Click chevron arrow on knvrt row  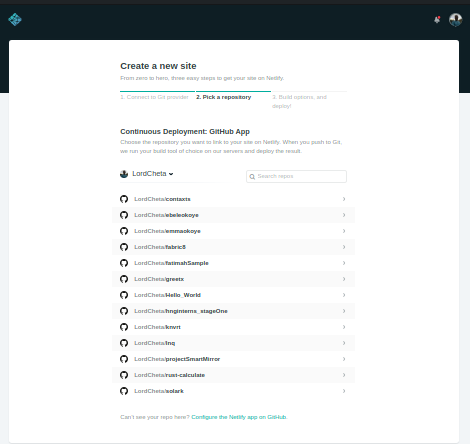344,327
